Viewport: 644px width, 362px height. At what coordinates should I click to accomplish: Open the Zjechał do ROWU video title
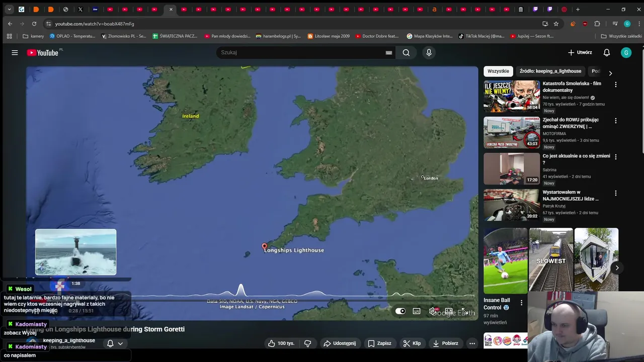[x=571, y=123]
